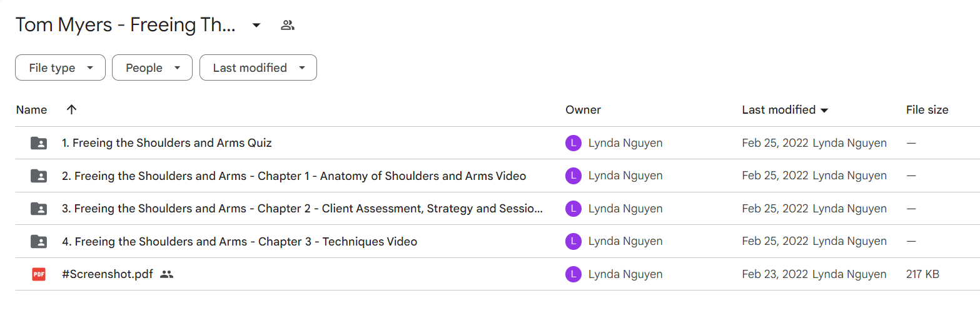Select the shared folder icon for Quiz folder

[x=39, y=143]
